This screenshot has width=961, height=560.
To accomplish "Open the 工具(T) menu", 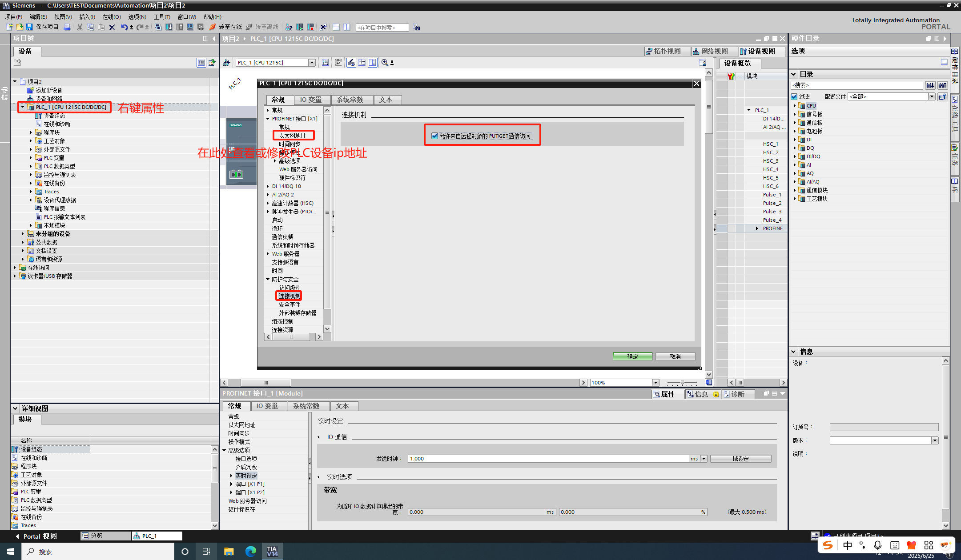I will point(162,17).
